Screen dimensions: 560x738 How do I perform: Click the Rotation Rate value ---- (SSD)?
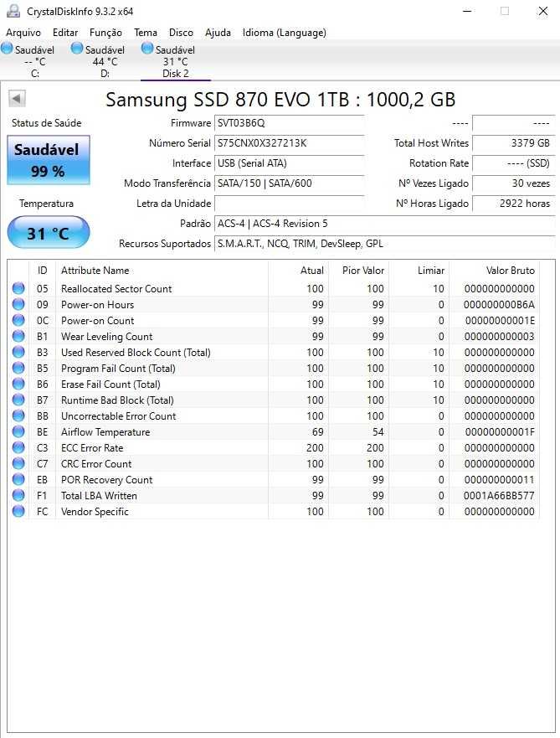click(x=513, y=163)
